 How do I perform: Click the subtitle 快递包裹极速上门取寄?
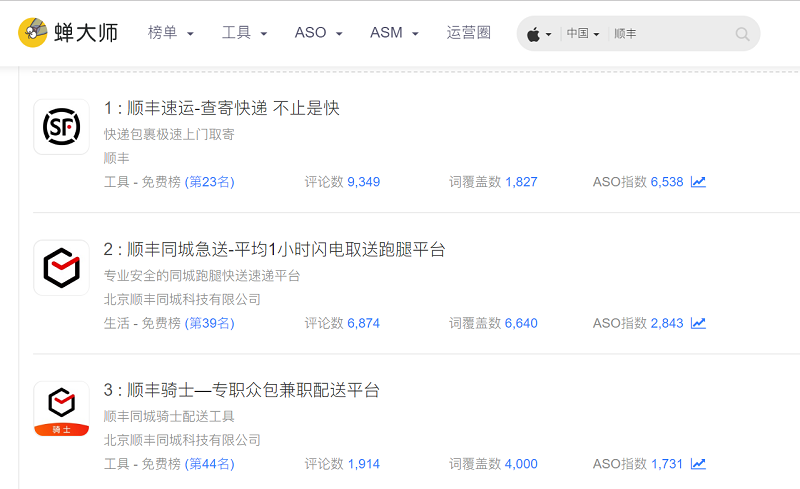(x=169, y=134)
